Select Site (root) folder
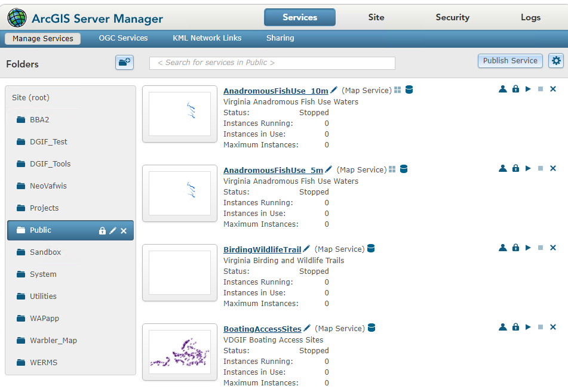This screenshot has height=392, width=568. point(30,98)
